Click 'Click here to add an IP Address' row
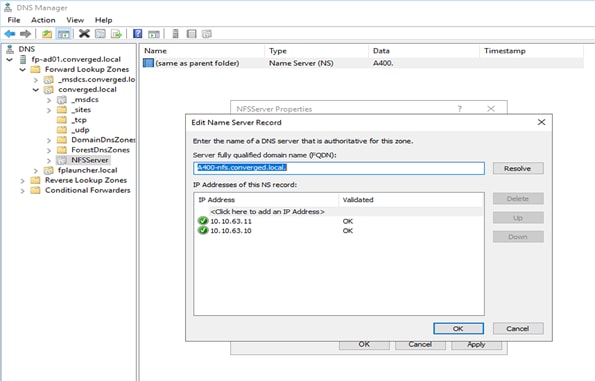This screenshot has height=381, width=595. (338, 211)
